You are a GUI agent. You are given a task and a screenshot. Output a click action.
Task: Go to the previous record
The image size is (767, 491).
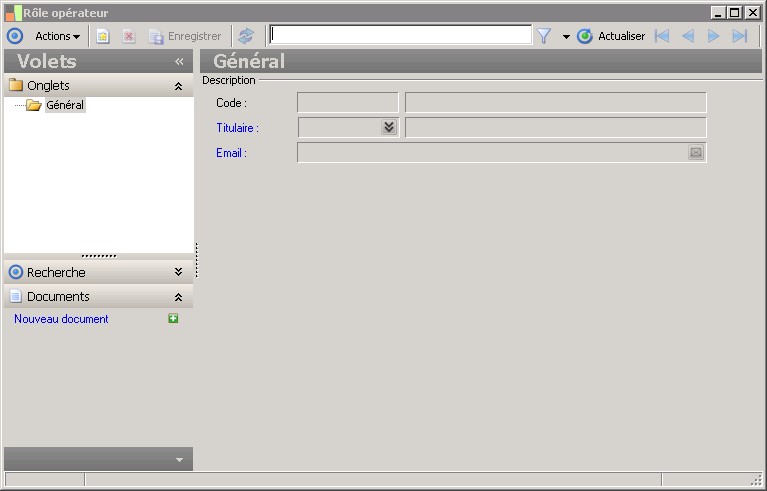(x=688, y=36)
